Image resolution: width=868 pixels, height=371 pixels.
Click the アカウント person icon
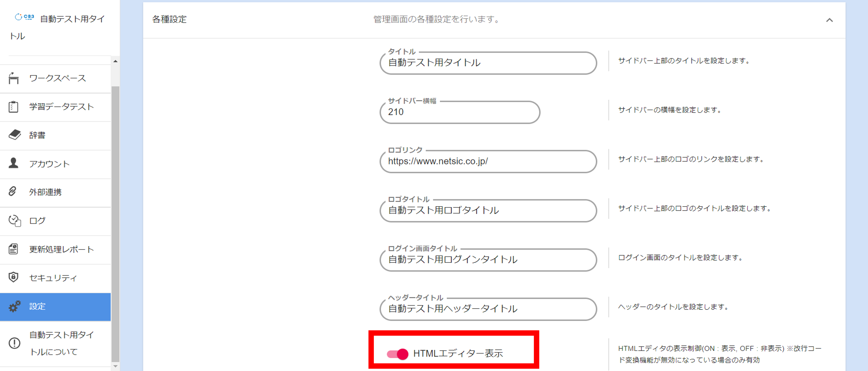(x=14, y=163)
